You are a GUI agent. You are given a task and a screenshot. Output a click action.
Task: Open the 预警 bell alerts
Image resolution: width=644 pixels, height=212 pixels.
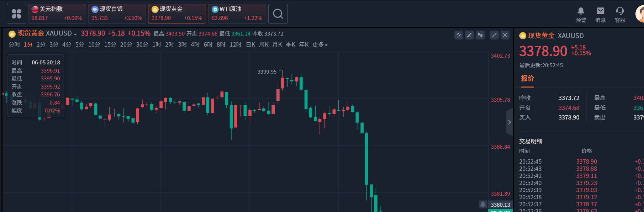coord(581,15)
